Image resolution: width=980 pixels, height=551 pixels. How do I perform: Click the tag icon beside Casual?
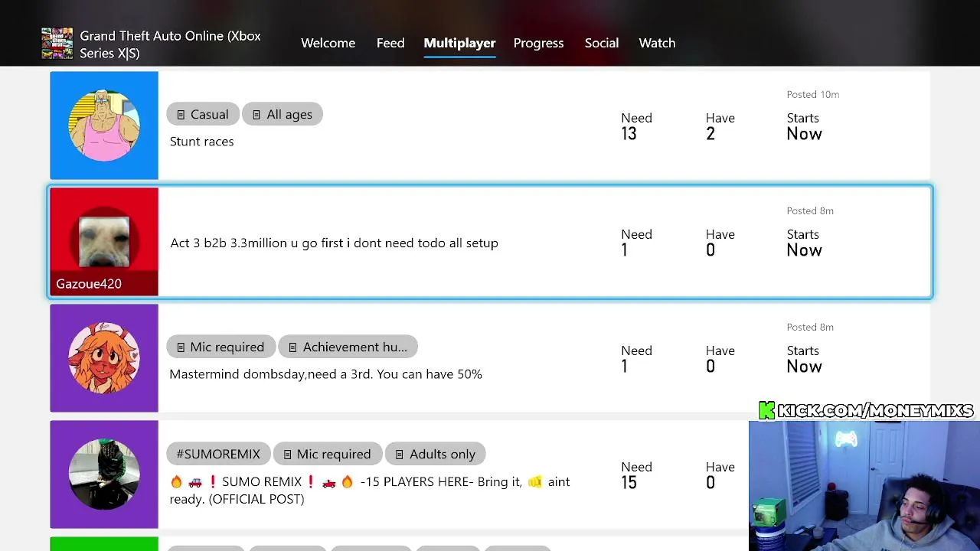(181, 115)
